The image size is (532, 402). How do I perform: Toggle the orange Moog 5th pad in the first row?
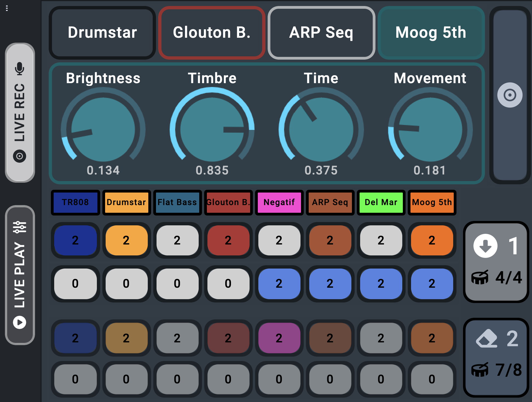click(432, 240)
